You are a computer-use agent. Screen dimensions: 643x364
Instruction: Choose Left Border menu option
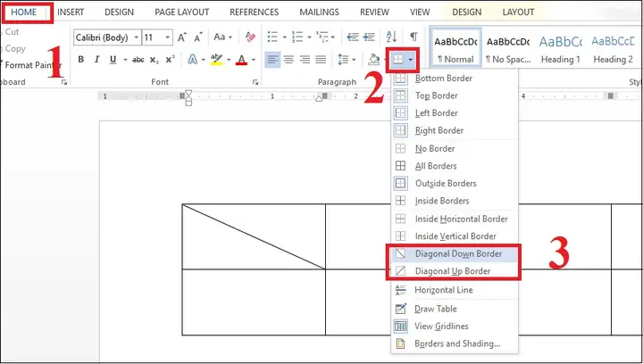click(x=455, y=113)
